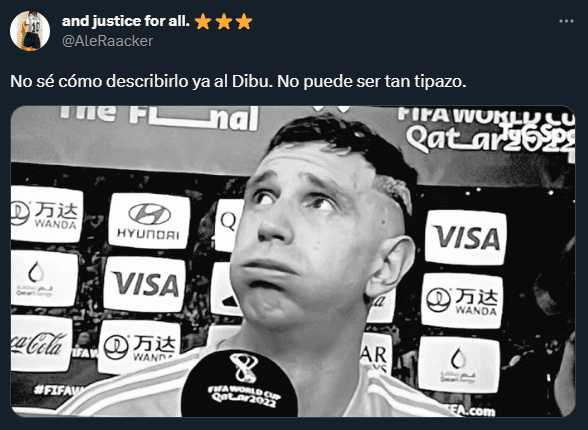Screen dimensions: 588x430
Task: Click 'The Final' text on the top banner
Action: 159,118
